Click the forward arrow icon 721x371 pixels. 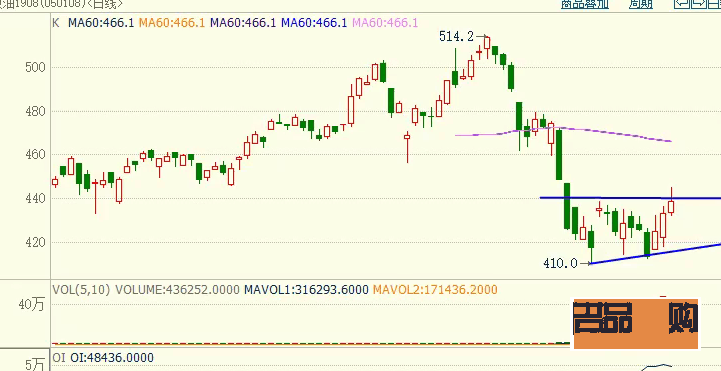pyautogui.click(x=698, y=4)
